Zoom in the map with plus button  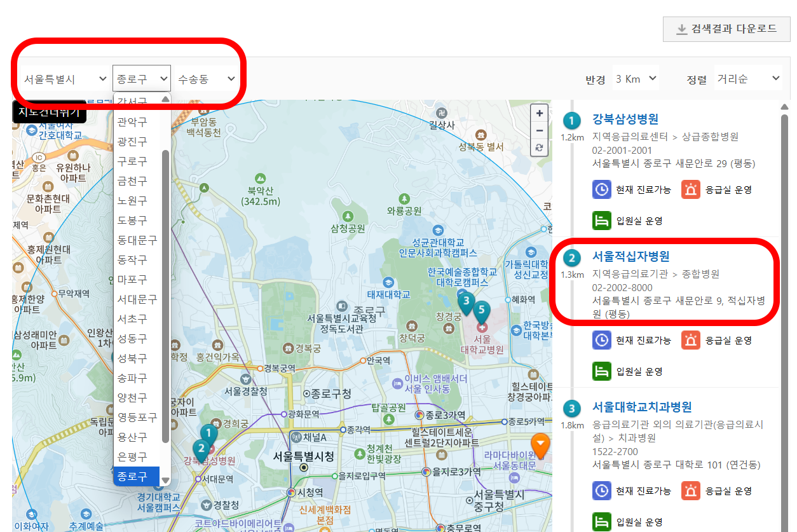[540, 113]
